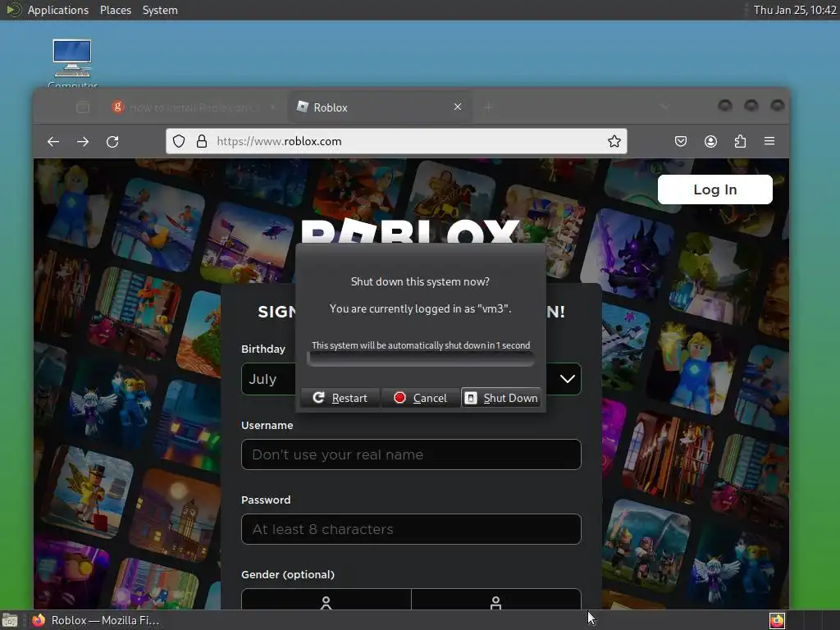Expand the birthday dropdown chevron
Screen dimensions: 840x630
tap(568, 379)
